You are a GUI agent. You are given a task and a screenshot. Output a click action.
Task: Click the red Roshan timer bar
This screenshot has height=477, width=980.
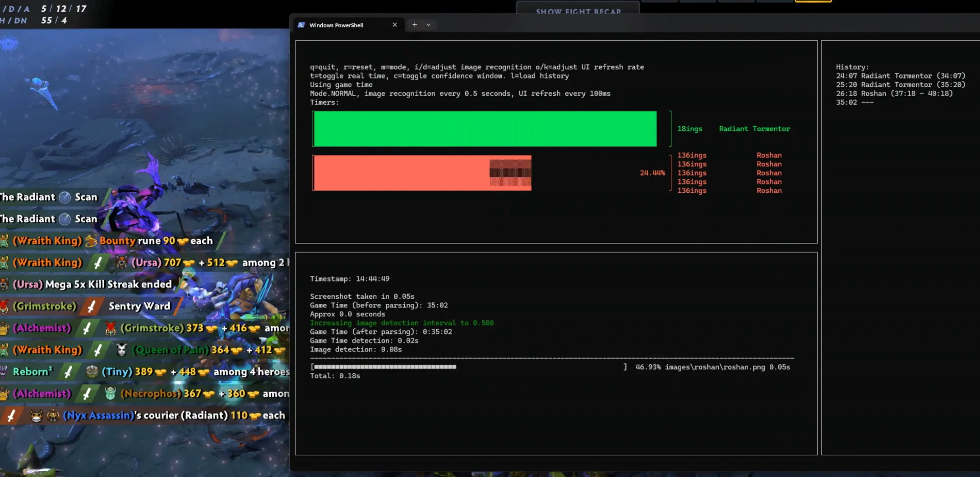coord(422,173)
